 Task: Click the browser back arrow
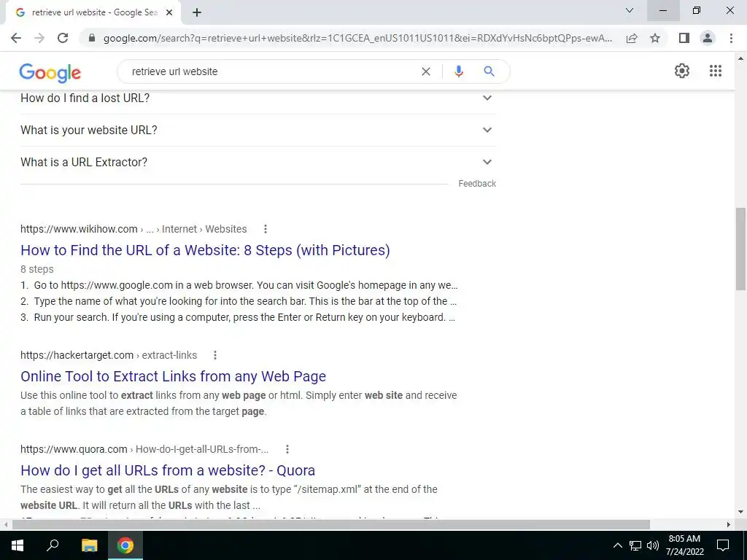[x=16, y=38]
